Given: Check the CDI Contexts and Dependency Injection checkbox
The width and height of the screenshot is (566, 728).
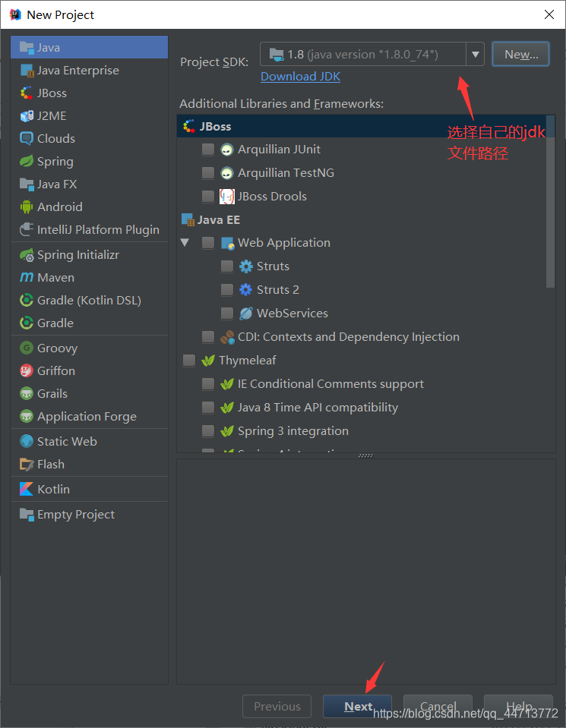Looking at the screenshot, I should [207, 337].
